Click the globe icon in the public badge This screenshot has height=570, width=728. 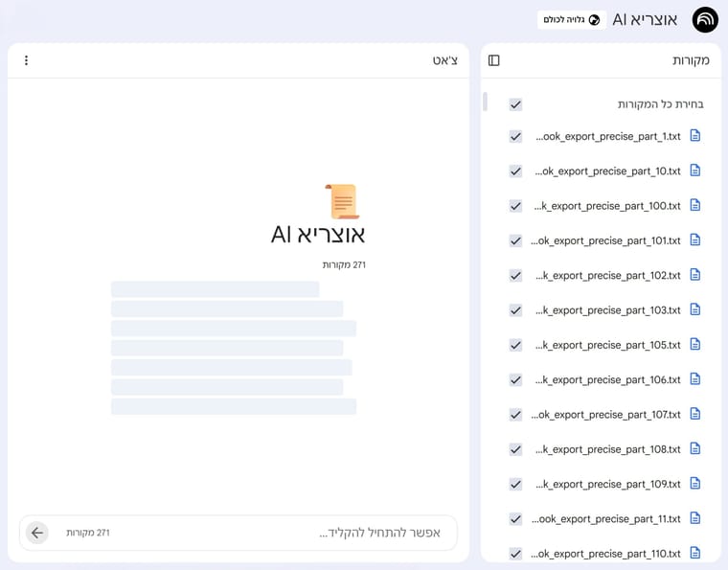pos(594,19)
